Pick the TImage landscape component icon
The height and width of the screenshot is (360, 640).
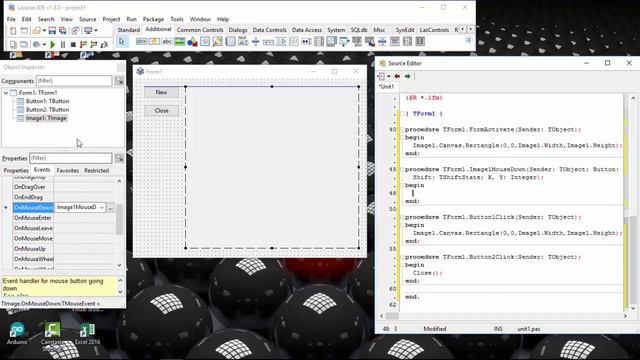pos(180,42)
